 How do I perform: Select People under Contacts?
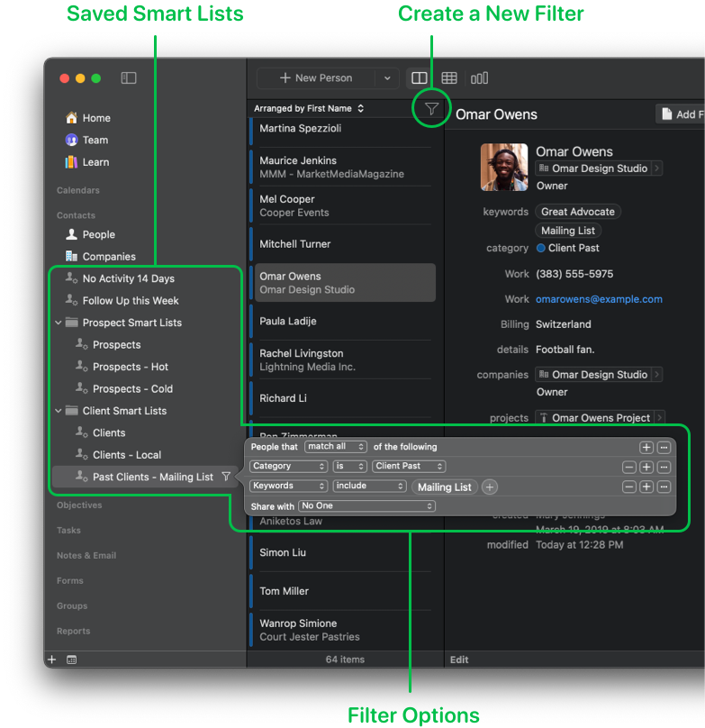[x=91, y=234]
